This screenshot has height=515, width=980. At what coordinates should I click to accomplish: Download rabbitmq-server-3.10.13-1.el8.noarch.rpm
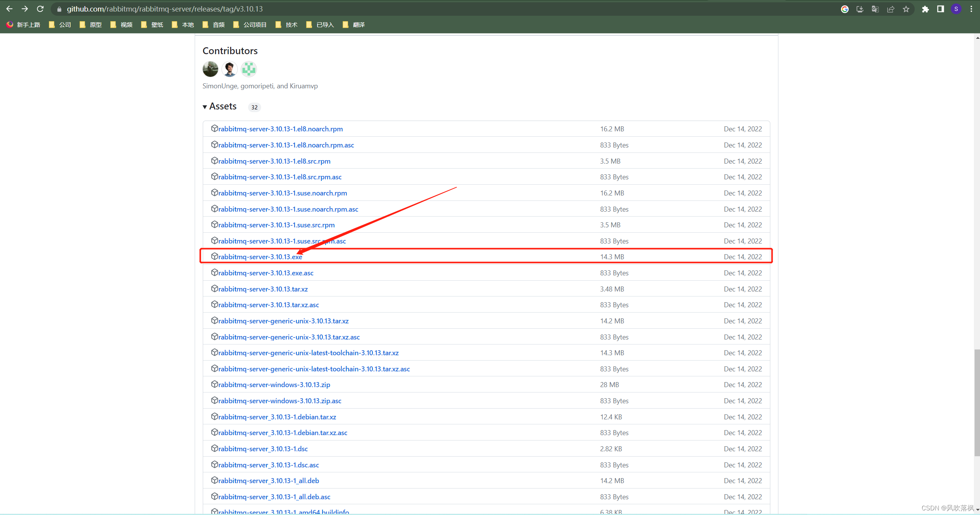(280, 129)
